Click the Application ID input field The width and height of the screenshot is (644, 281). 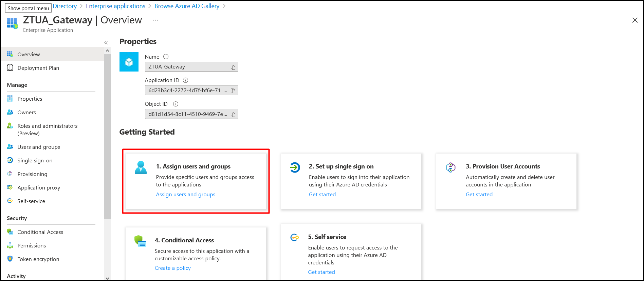tap(191, 90)
